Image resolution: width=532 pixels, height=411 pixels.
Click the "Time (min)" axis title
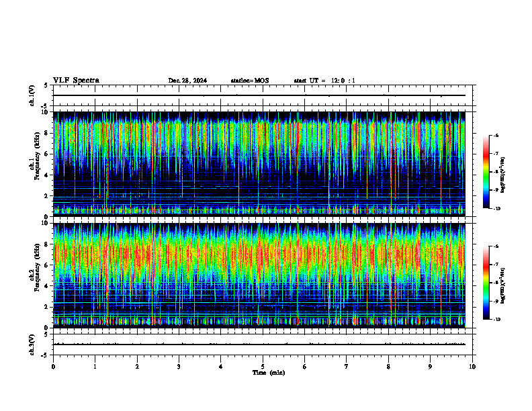click(269, 373)
